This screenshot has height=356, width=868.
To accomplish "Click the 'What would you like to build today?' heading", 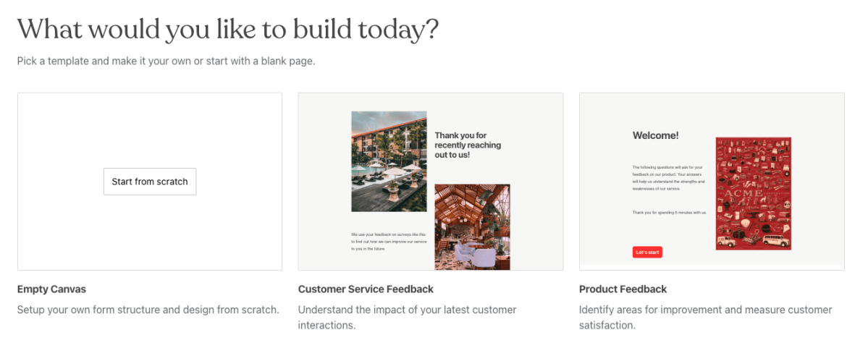I will [228, 30].
